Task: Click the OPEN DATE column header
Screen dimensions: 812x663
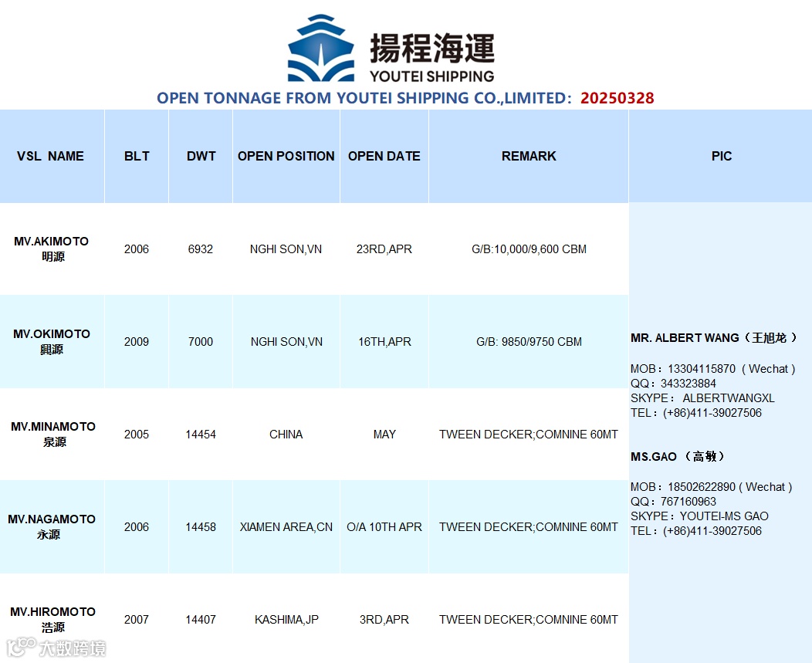Action: (384, 156)
